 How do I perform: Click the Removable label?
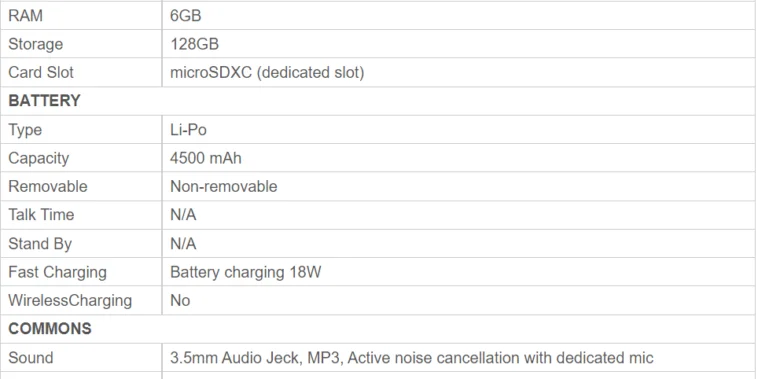48,186
